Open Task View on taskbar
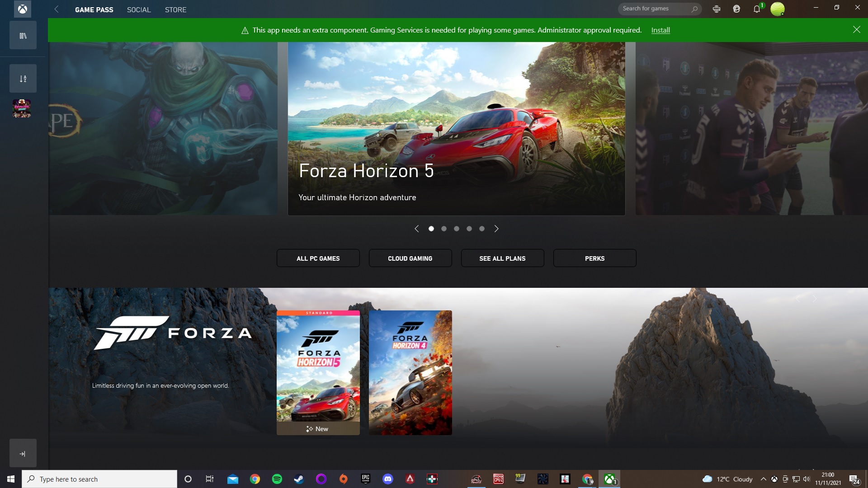The height and width of the screenshot is (488, 868). (210, 479)
